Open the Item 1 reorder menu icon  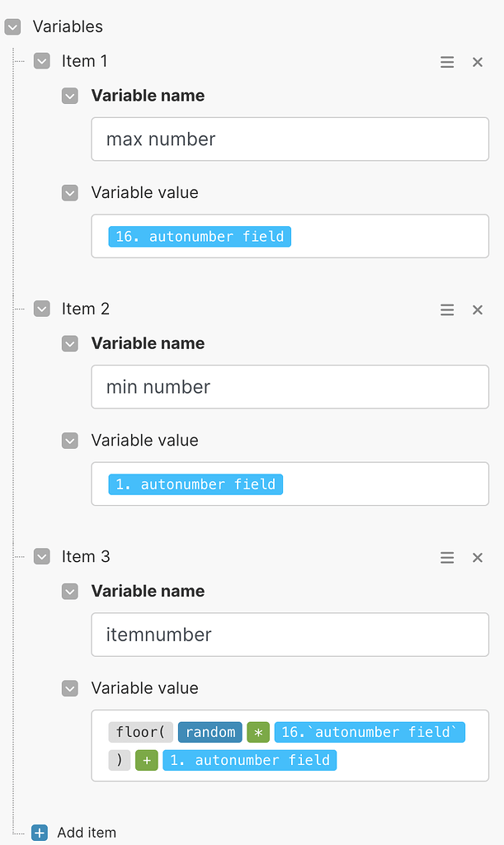point(447,62)
